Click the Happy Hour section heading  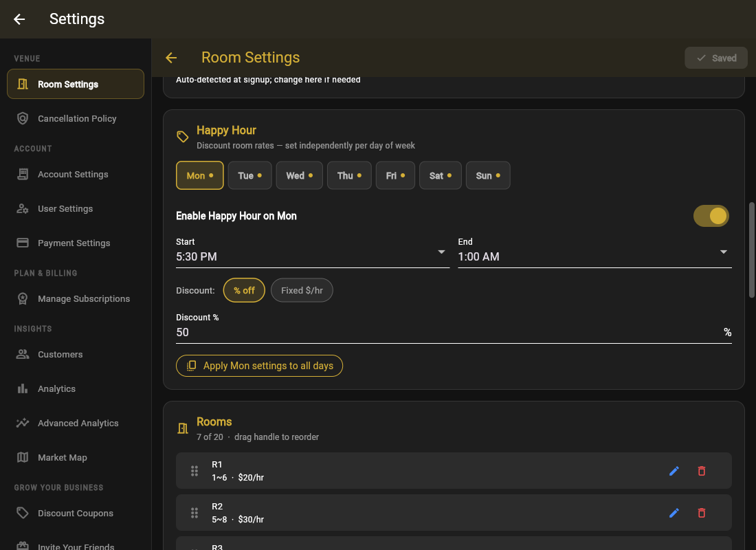pos(226,130)
